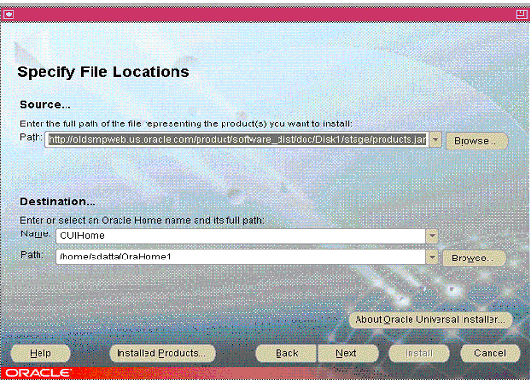Proceed with the Next button
The width and height of the screenshot is (530, 383).
pyautogui.click(x=348, y=353)
